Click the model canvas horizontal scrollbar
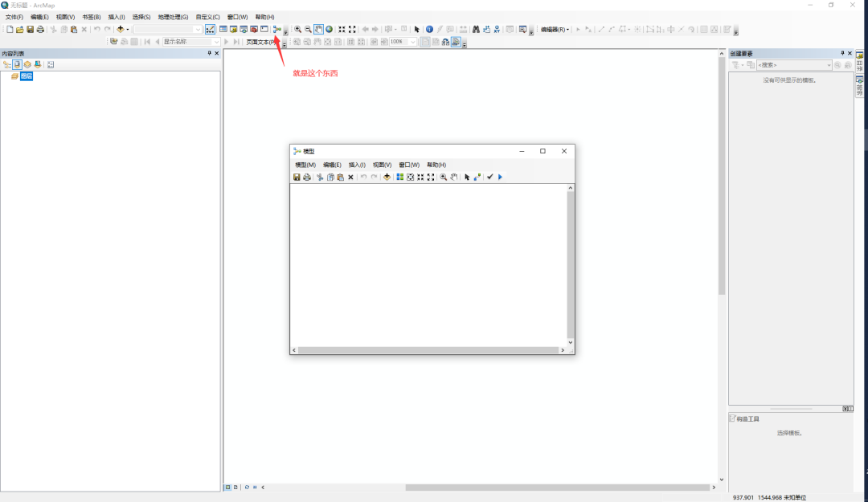 point(428,350)
